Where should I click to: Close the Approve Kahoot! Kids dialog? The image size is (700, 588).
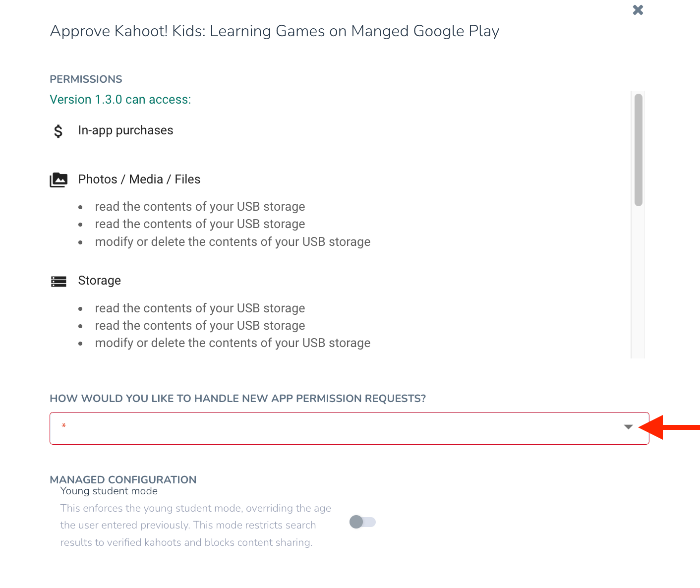pyautogui.click(x=638, y=10)
